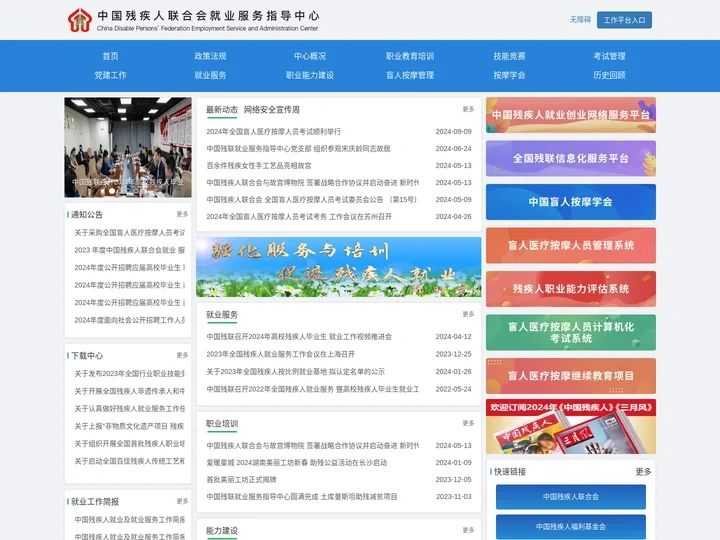Open 盲人医疗按摩人员管理系统 banner
This screenshot has height=540, width=720.
coord(571,245)
